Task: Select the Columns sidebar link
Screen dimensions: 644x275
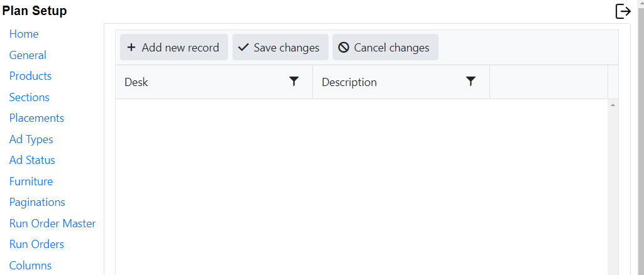Action: 30,266
